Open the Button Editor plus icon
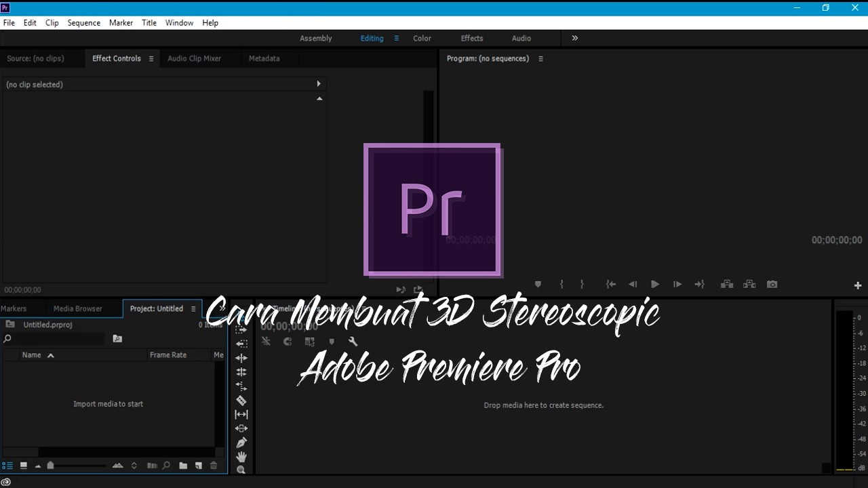Viewport: 868px width, 488px height. (858, 285)
